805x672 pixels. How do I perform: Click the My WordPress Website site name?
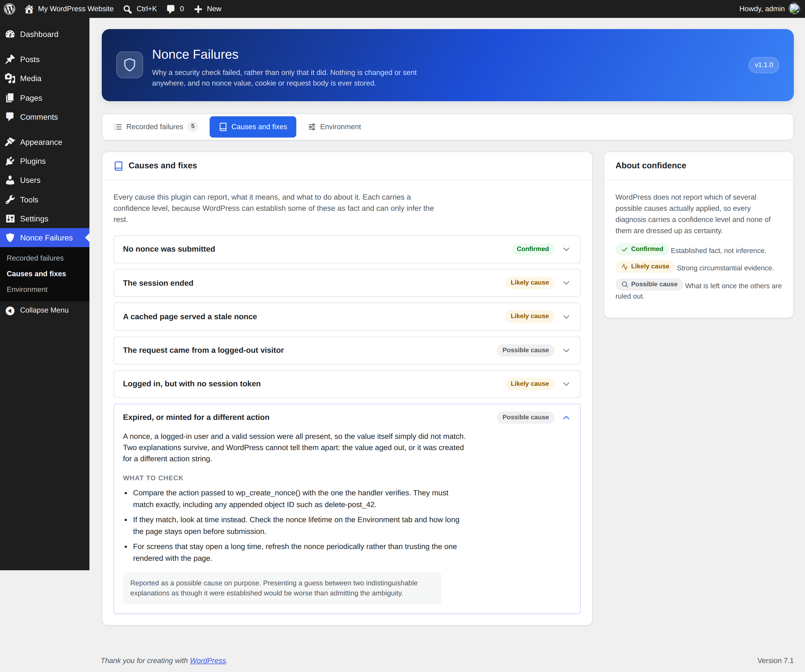tap(76, 9)
